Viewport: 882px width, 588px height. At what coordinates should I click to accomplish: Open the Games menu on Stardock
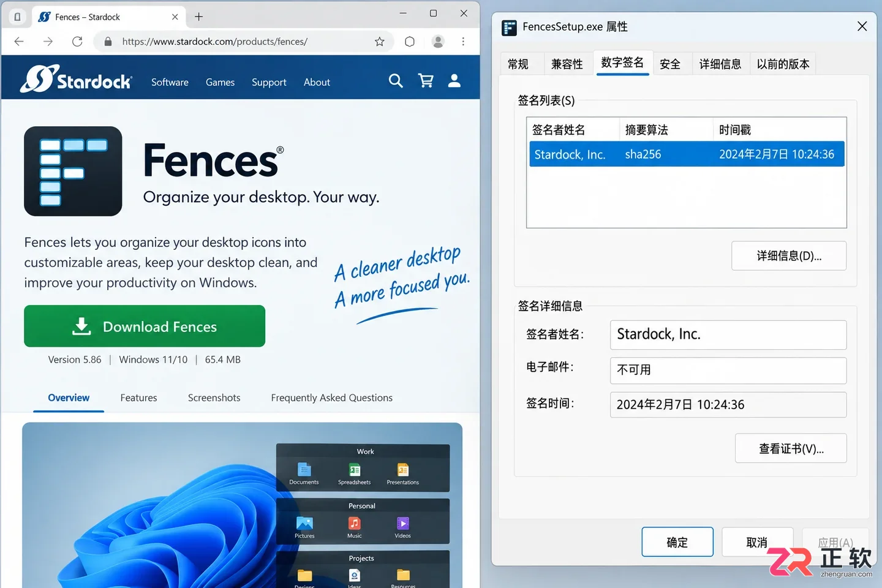pos(220,82)
